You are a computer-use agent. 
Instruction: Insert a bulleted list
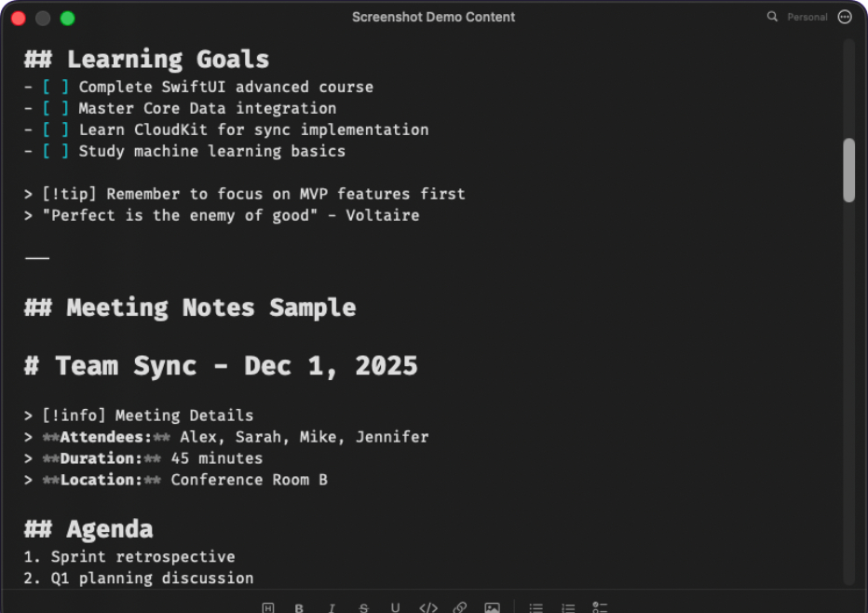[536, 607]
